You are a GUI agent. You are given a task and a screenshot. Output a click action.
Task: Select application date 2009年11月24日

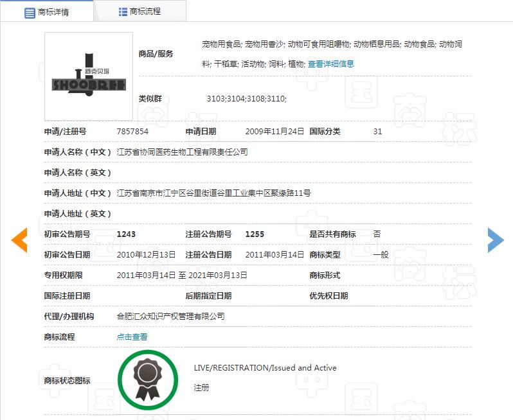pyautogui.click(x=274, y=132)
